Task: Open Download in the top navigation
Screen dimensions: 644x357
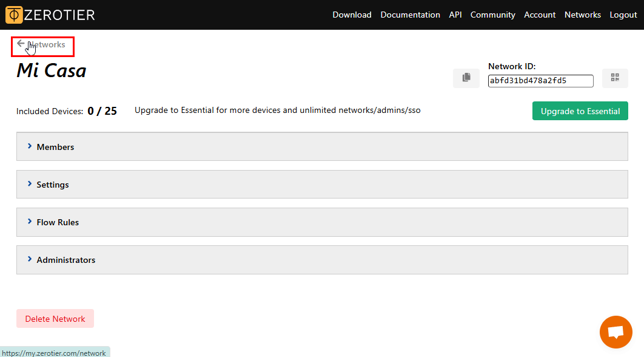Action: (x=352, y=15)
